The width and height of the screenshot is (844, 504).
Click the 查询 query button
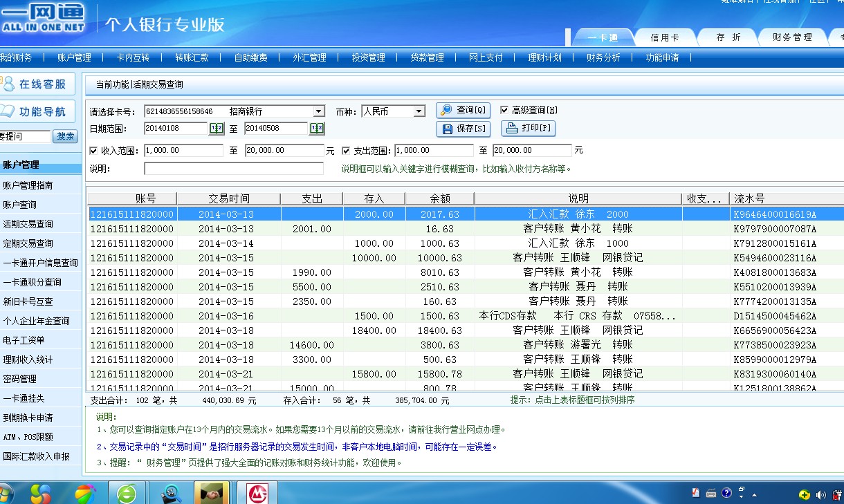pyautogui.click(x=463, y=110)
